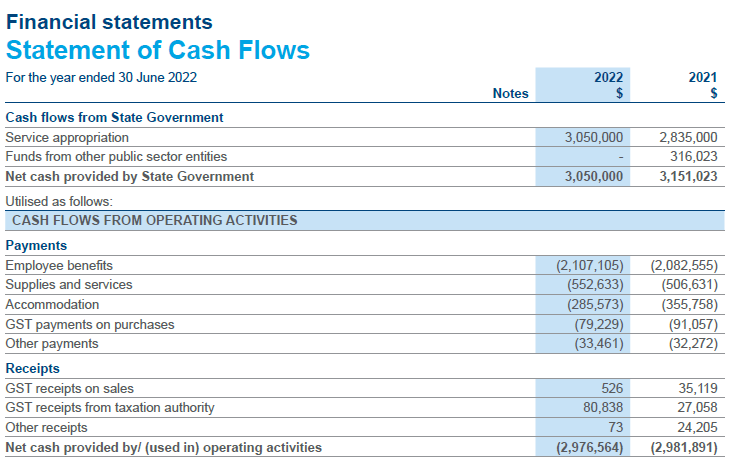Select the 80,838 value
The image size is (745, 474).
click(603, 408)
